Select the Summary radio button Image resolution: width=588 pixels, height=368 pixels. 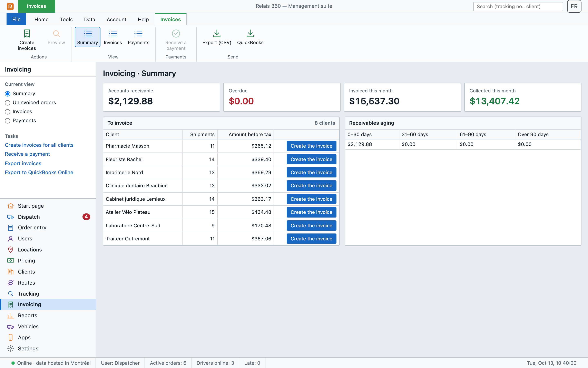[x=8, y=94]
